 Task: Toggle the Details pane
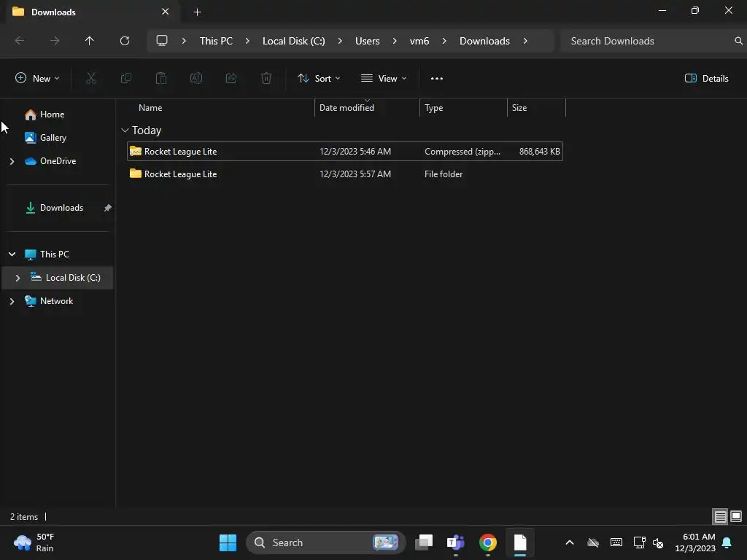tap(706, 79)
